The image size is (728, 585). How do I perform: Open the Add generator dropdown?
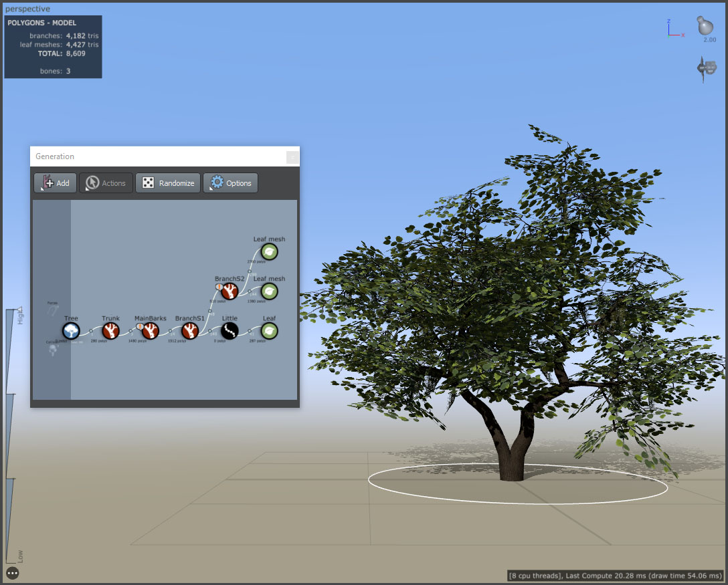tap(56, 183)
